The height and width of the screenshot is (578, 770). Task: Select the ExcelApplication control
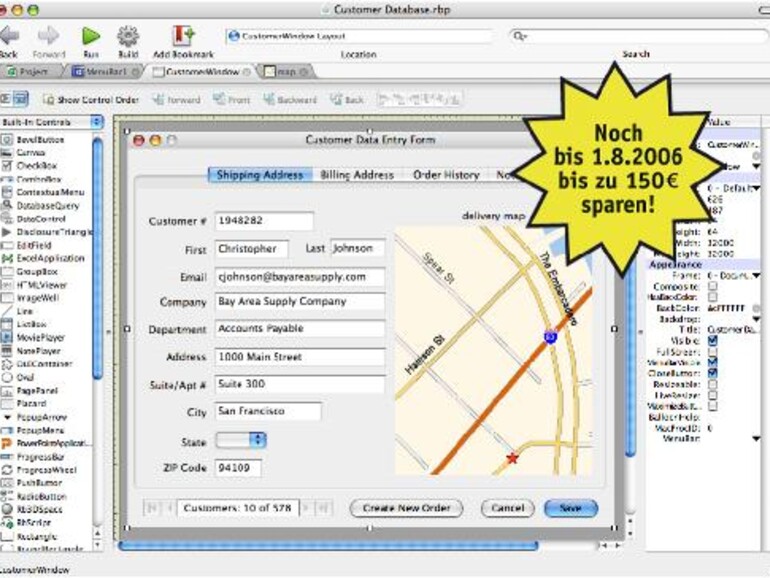coord(51,258)
